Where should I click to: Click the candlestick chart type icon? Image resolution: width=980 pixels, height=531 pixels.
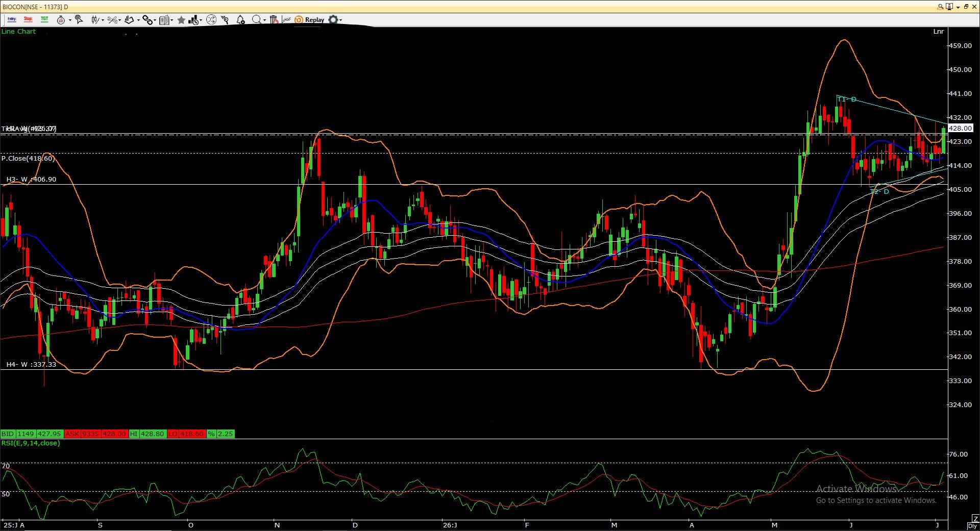95,20
